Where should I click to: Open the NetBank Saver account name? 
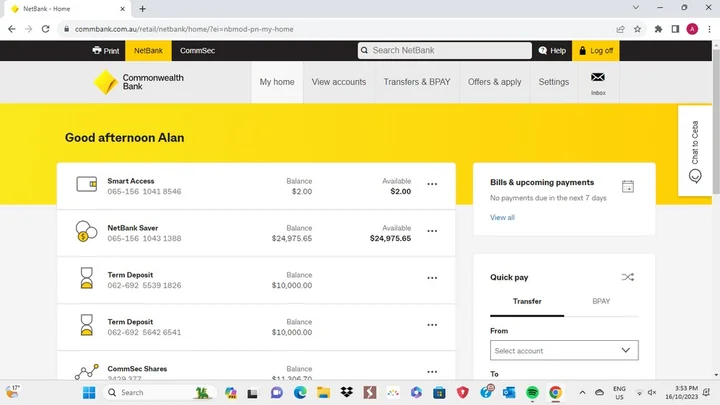pos(133,228)
